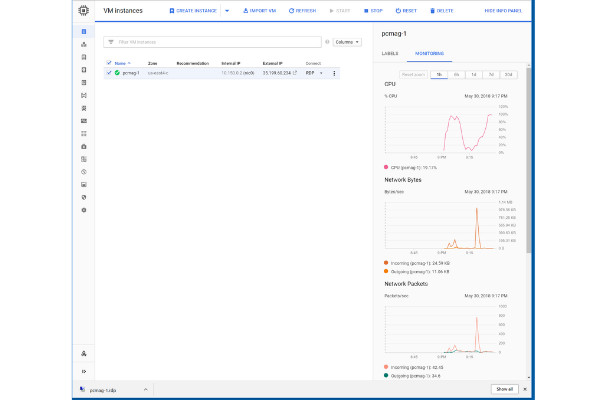Click Create Instance button
The width and height of the screenshot is (600, 400).
point(193,11)
